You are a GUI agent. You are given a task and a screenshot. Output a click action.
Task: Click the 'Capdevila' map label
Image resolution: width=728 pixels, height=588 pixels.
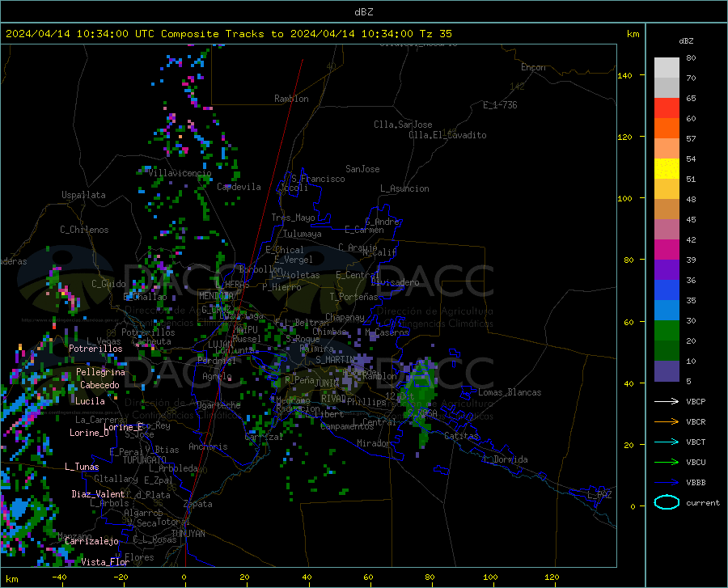click(239, 187)
